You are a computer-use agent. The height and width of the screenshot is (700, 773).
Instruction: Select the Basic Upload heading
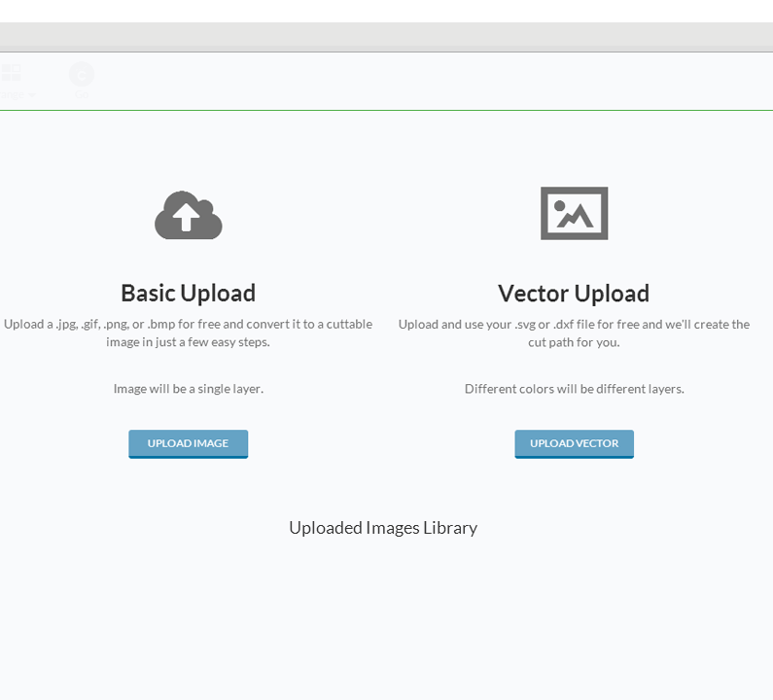pos(188,293)
